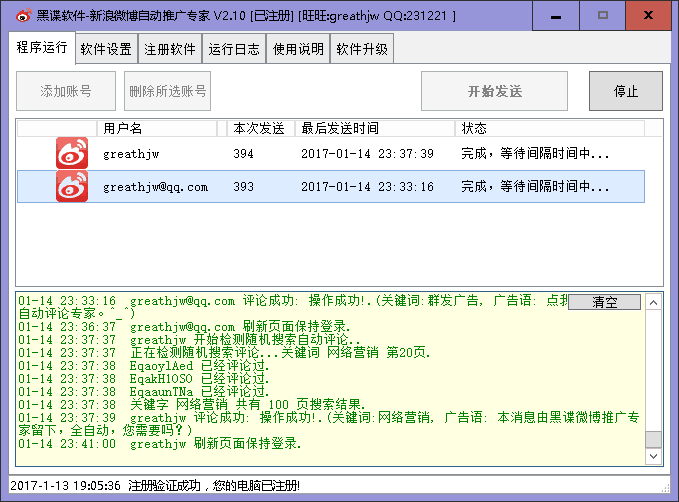Open the 注册软件 tab

point(170,49)
